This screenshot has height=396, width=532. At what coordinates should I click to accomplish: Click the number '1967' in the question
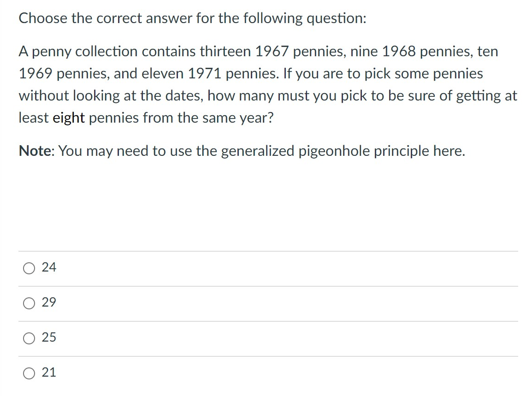272,52
